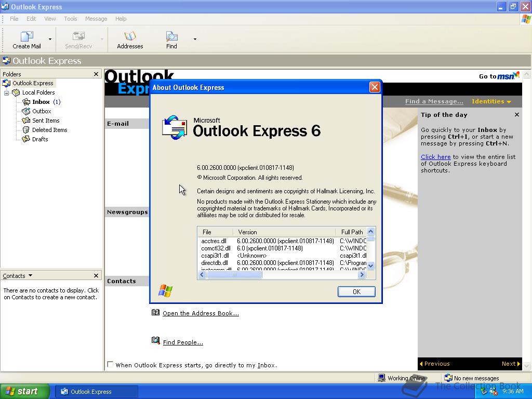Open the Identities dropdown
Screen dimensions: 532x399
tap(491, 101)
